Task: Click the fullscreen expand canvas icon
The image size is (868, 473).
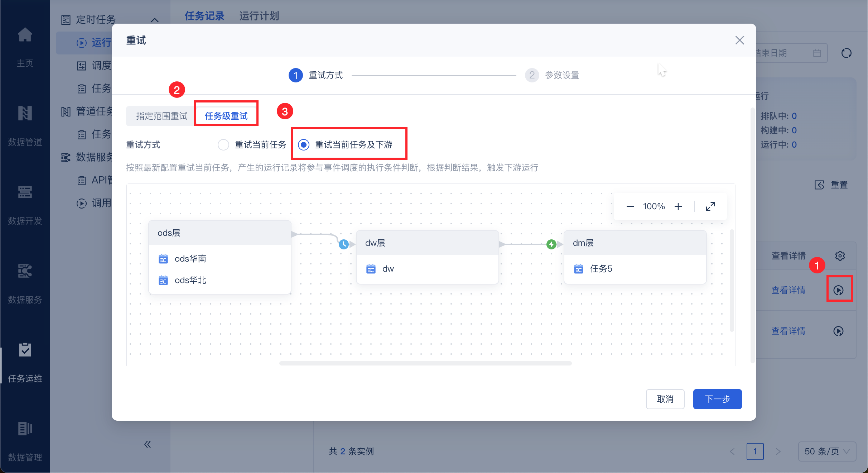Action: (x=710, y=206)
